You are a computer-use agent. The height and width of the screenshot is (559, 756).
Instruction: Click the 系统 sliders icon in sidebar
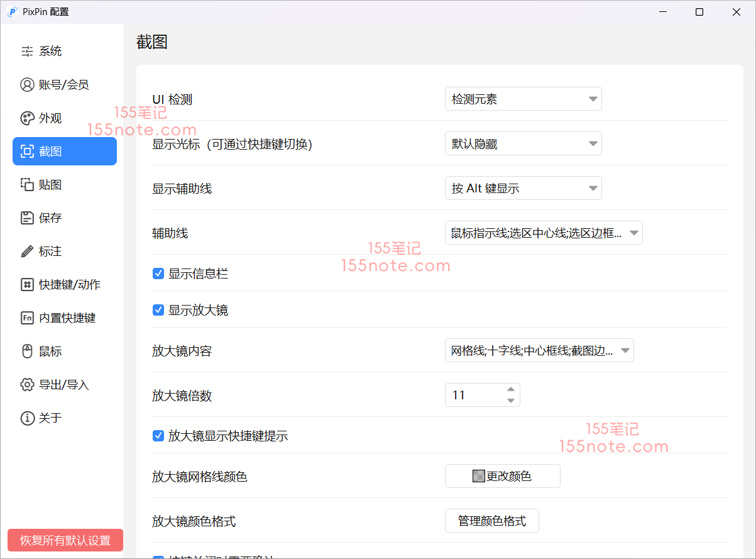pyautogui.click(x=27, y=52)
